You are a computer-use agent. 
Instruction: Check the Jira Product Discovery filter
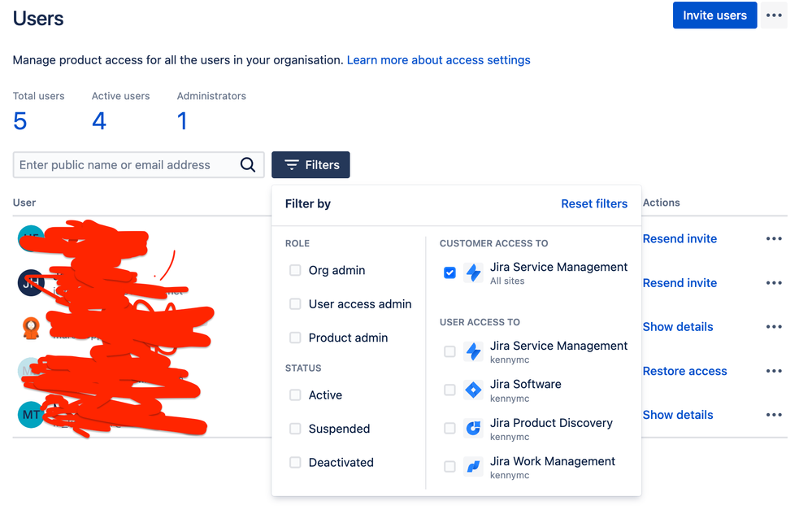pos(449,428)
